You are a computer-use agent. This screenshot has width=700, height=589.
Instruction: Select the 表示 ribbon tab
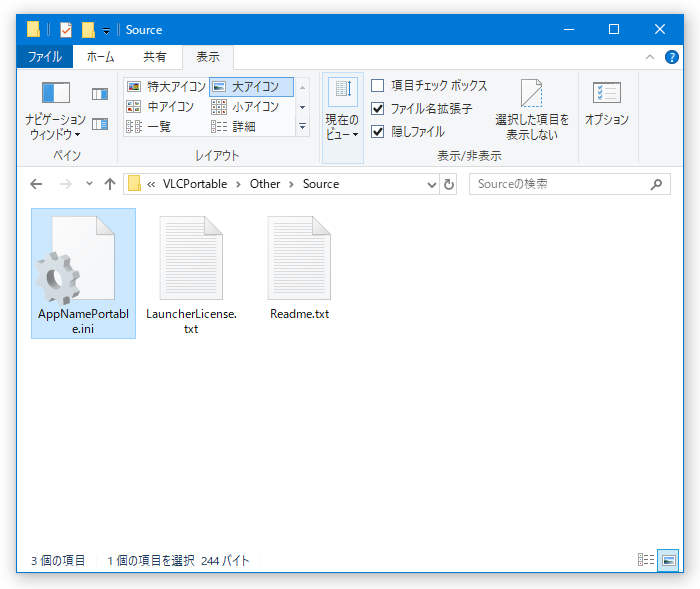(208, 57)
